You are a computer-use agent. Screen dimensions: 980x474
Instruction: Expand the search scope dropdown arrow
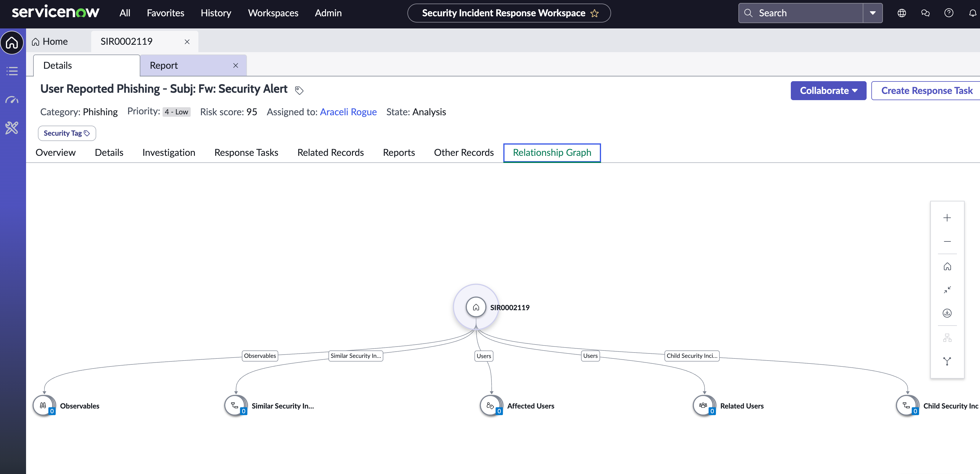pyautogui.click(x=873, y=13)
